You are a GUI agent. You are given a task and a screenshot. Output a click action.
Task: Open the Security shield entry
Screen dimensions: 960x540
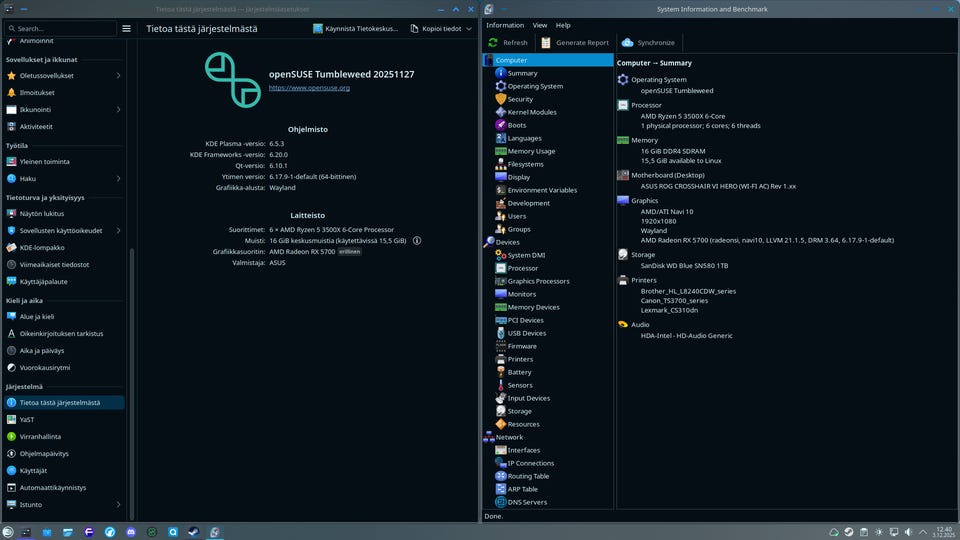tap(520, 99)
